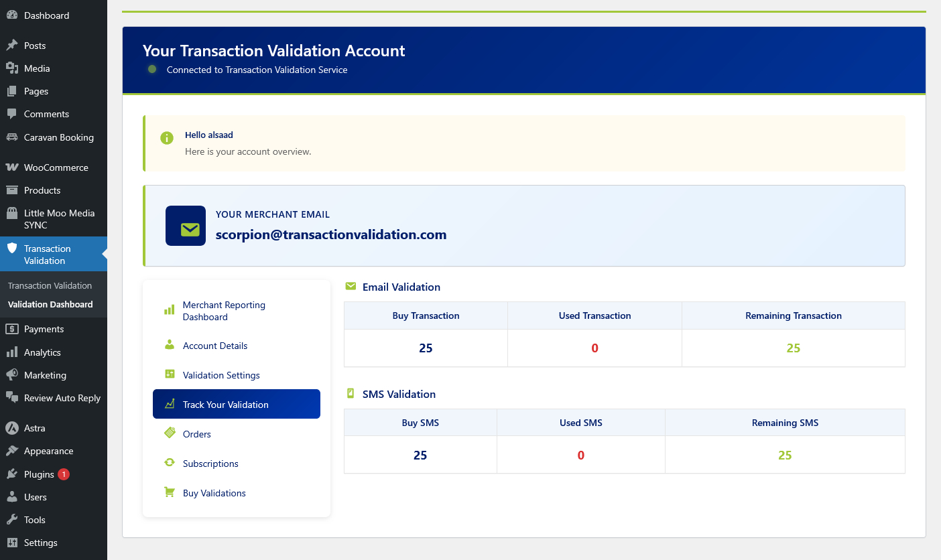Screen dimensions: 941x560
Task: Go to WooCommerce menu label
Action: click(x=56, y=167)
